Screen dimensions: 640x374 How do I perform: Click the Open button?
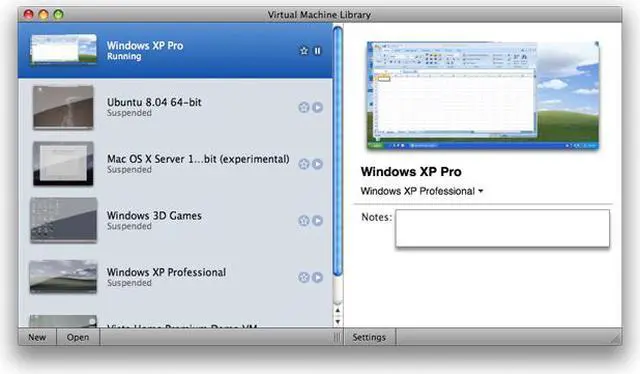(x=78, y=337)
